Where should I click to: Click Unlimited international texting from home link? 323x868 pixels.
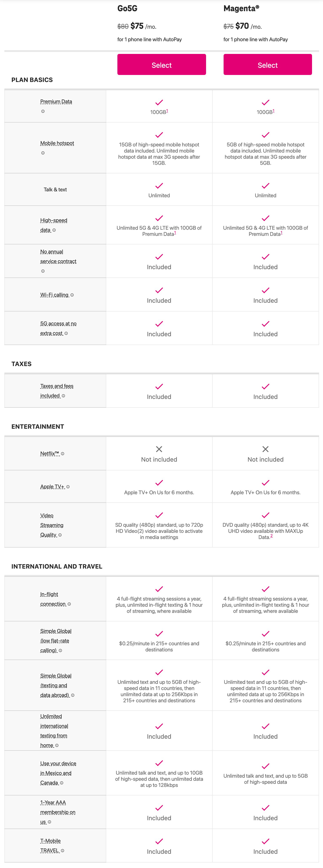54,731
